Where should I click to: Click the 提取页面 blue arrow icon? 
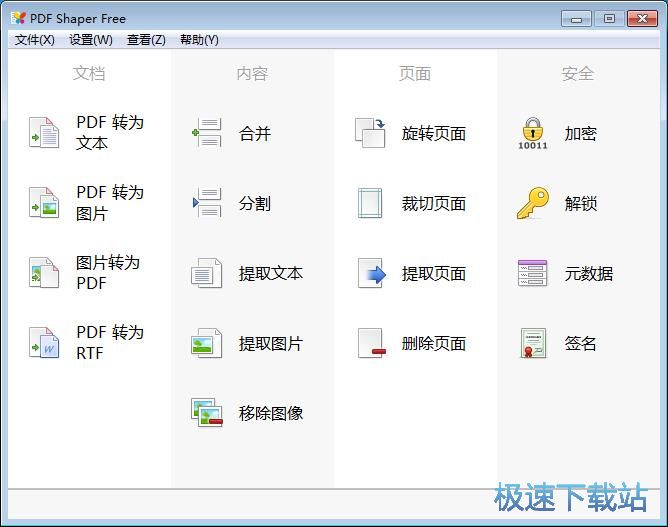pos(371,273)
